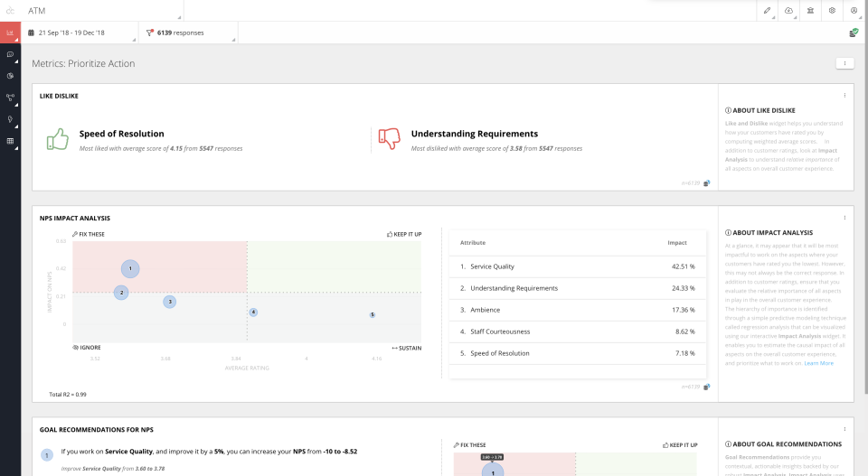Click the institution building icon
The height and width of the screenshot is (476, 868).
(810, 11)
